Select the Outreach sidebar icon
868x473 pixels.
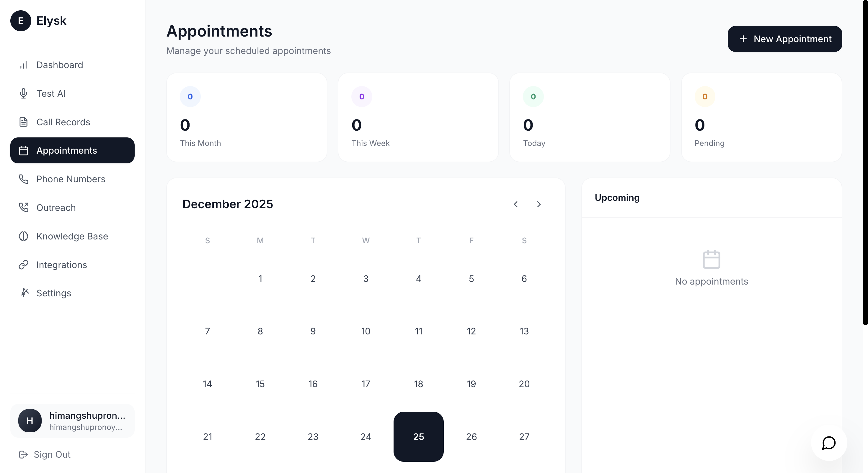point(23,207)
